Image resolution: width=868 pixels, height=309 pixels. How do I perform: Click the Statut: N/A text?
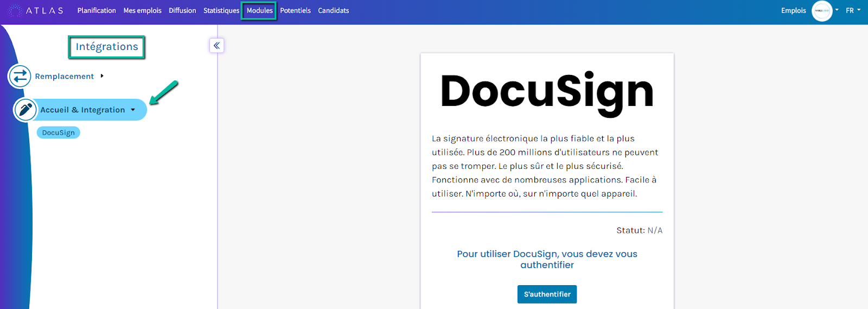coord(639,230)
